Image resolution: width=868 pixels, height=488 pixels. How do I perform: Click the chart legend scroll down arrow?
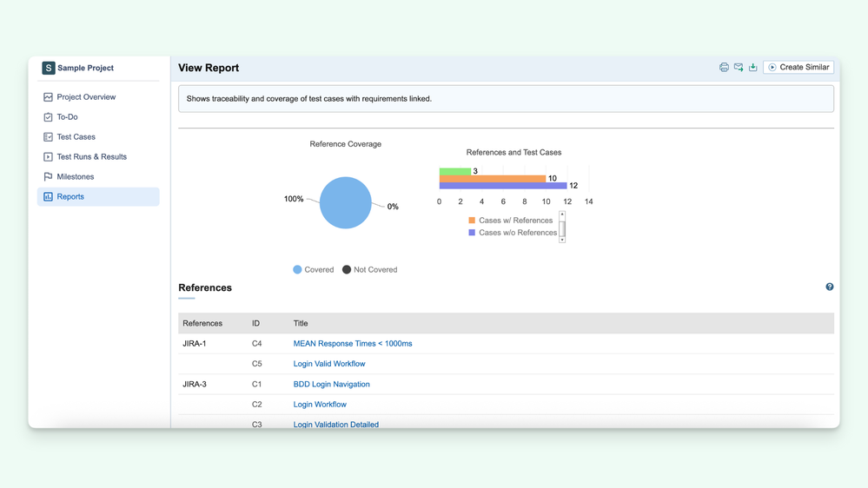click(x=562, y=240)
